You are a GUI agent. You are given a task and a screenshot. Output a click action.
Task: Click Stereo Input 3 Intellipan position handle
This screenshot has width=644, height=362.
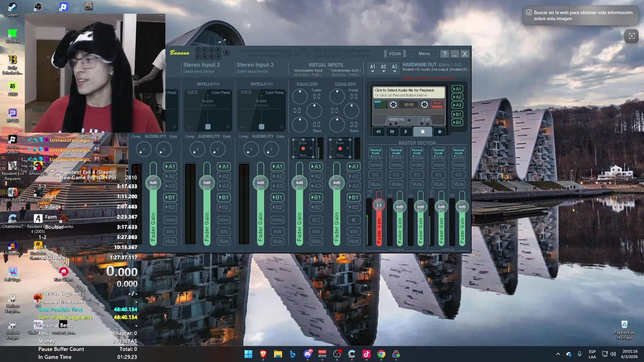[x=262, y=127]
